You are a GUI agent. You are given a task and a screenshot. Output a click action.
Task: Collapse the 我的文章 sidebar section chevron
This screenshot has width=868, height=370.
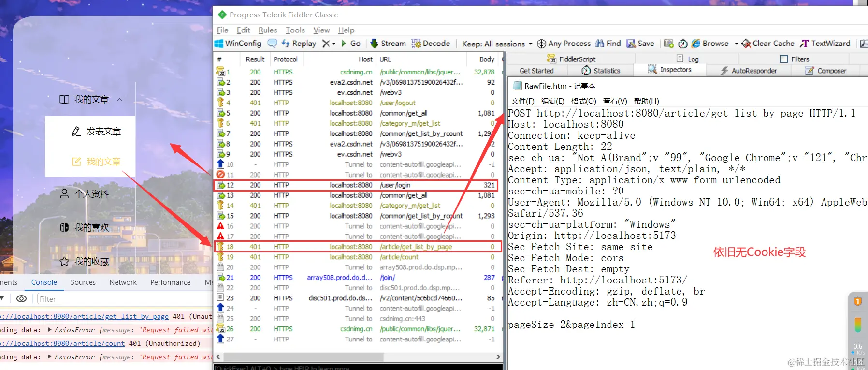point(120,100)
